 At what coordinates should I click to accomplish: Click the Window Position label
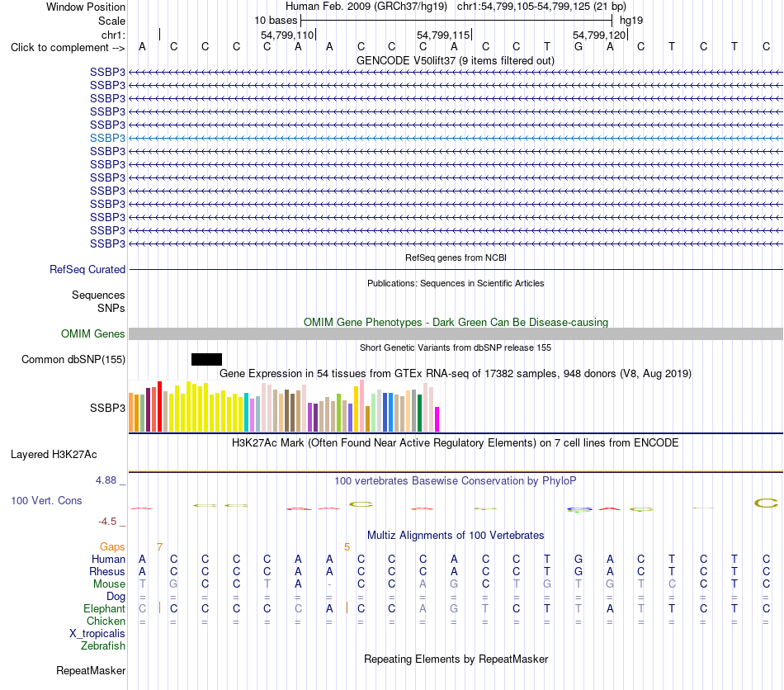(x=86, y=7)
